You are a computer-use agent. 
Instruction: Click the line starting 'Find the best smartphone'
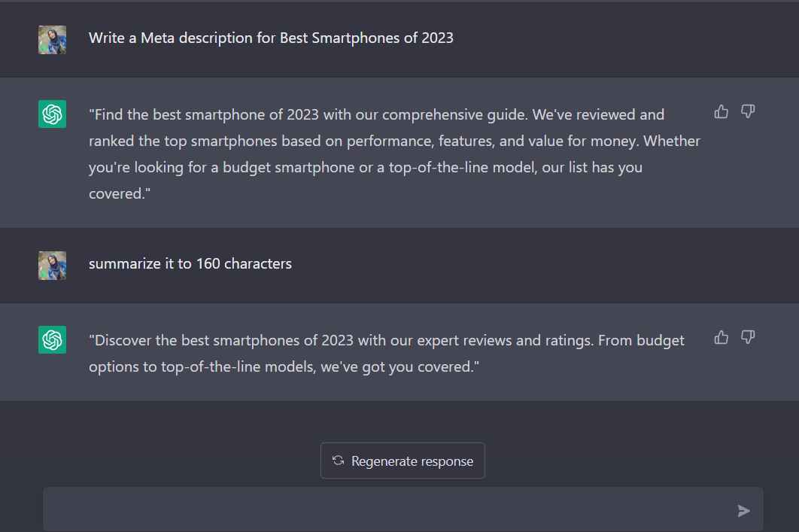pos(376,115)
